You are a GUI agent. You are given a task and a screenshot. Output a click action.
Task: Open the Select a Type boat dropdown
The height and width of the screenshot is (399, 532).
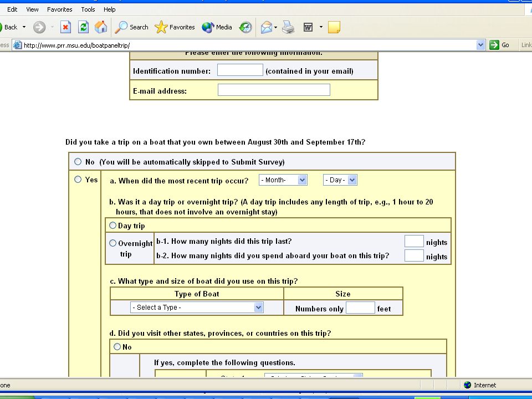click(197, 308)
